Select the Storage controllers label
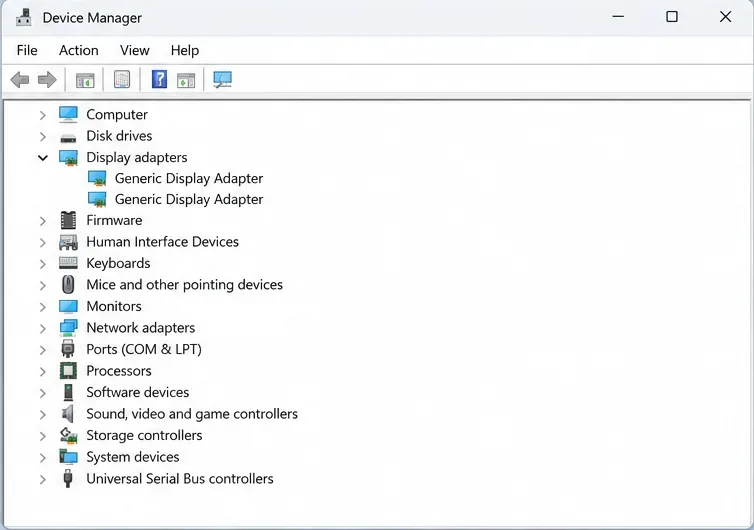The height and width of the screenshot is (530, 754). (x=144, y=435)
